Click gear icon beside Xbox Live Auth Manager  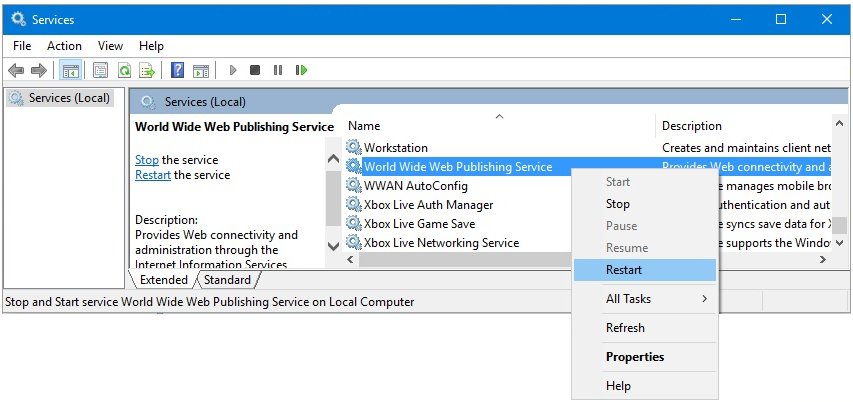tap(354, 205)
